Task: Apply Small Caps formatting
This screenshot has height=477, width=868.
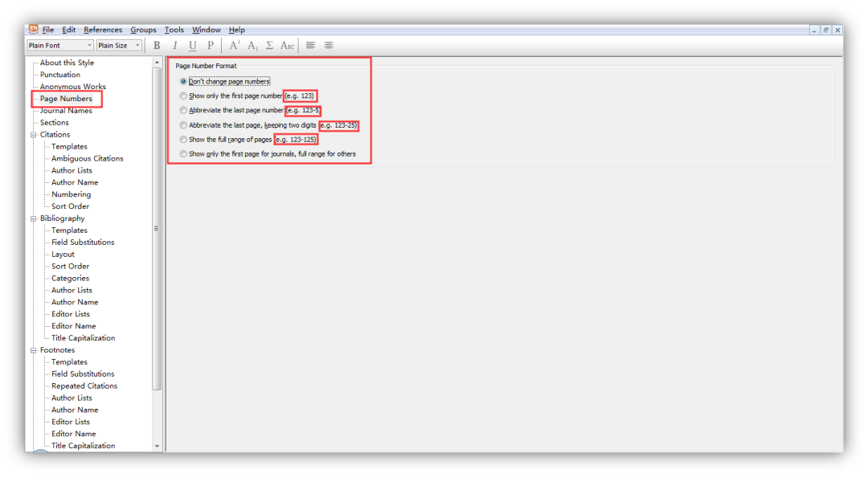Action: pos(287,46)
